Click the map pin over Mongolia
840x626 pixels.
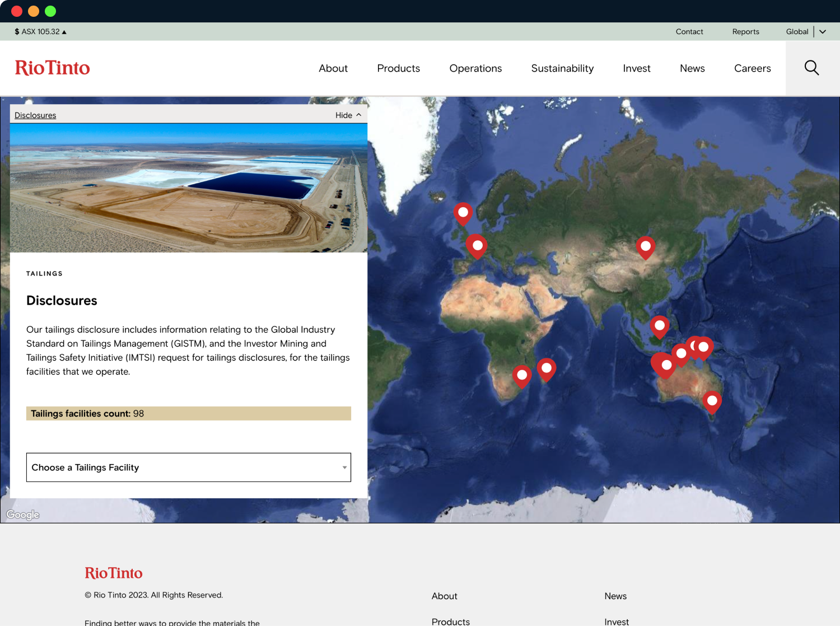(x=645, y=247)
